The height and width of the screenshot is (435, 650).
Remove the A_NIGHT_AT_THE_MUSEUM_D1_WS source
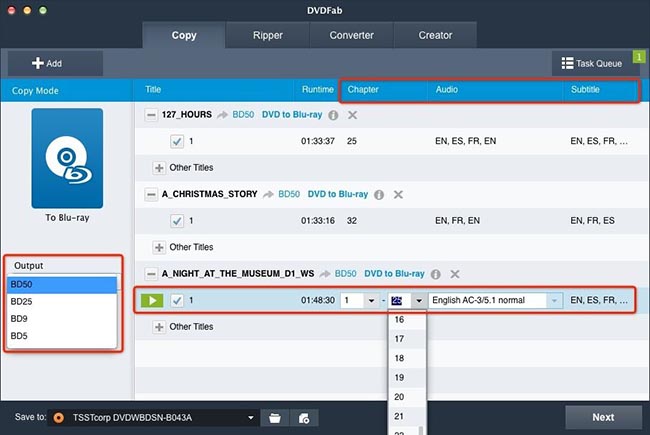tap(455, 274)
